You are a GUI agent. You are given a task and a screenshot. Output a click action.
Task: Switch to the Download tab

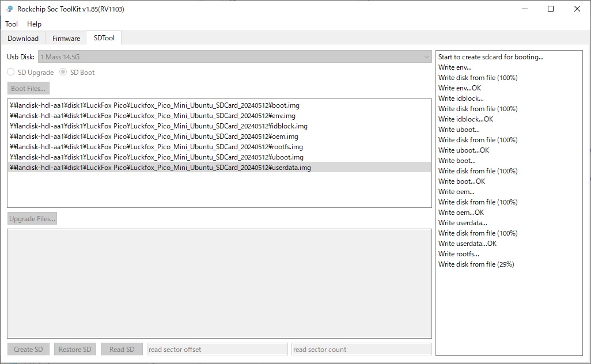pyautogui.click(x=23, y=39)
